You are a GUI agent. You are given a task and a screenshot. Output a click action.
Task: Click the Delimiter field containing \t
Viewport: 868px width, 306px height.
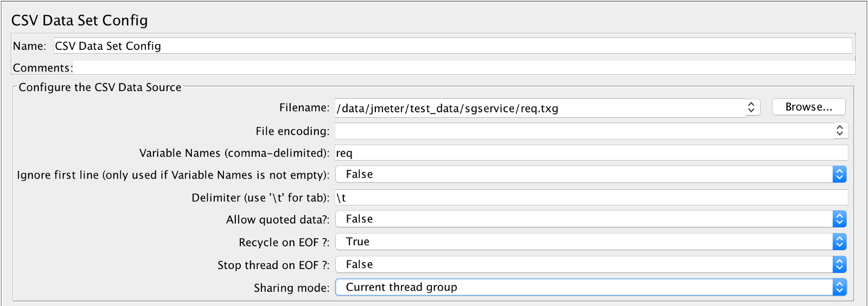click(x=591, y=197)
